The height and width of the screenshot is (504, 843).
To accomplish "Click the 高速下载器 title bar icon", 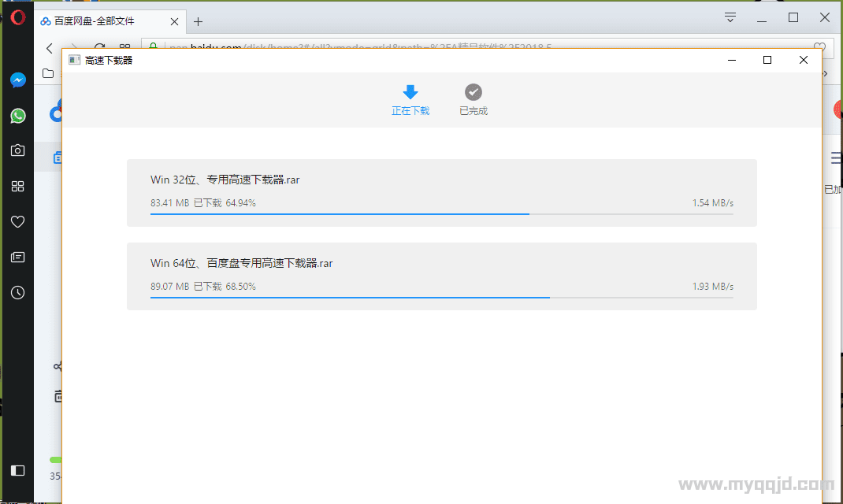I will coord(74,60).
